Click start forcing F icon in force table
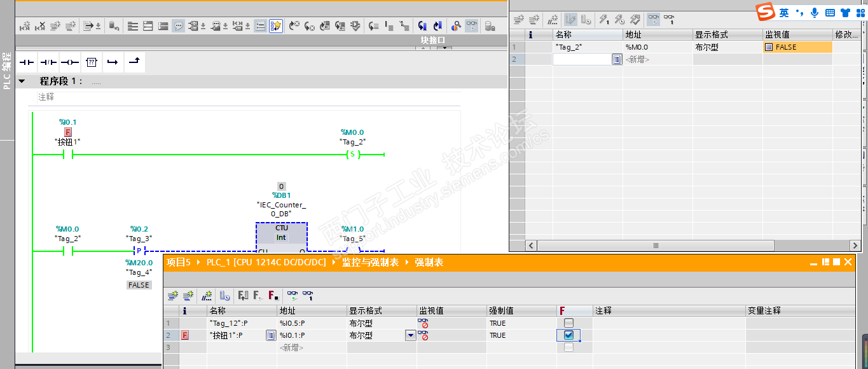Screen dimensions: 868x369 coord(258,295)
